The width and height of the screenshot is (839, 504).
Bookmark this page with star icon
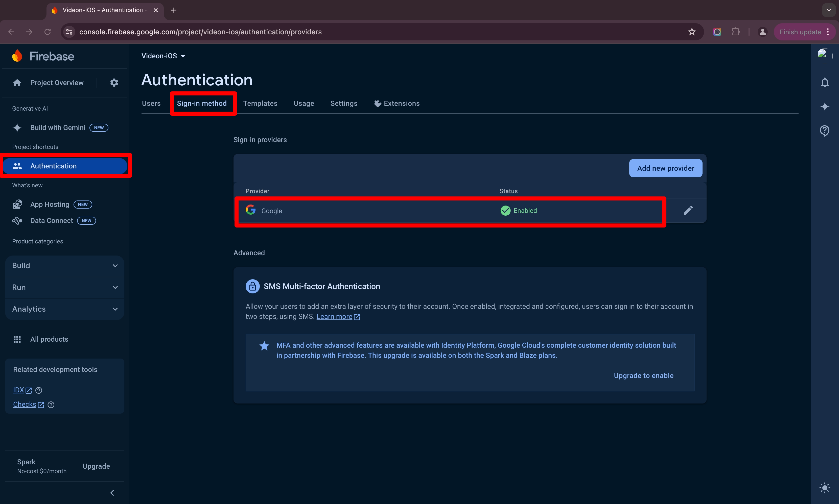(692, 32)
